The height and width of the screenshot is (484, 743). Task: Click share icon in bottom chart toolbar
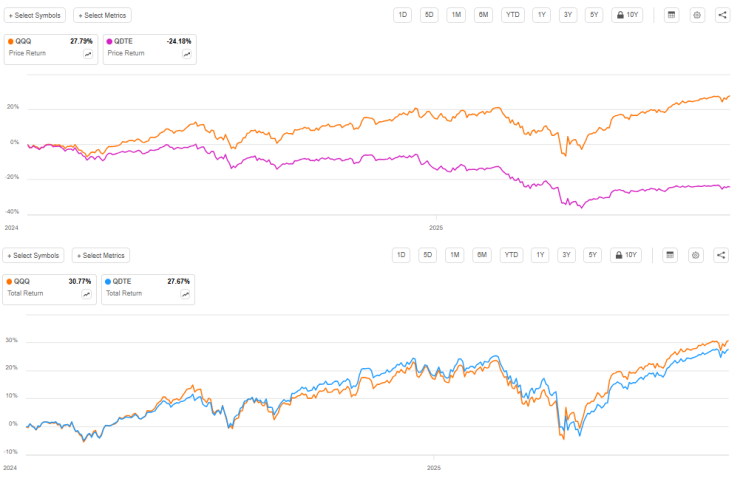pyautogui.click(x=721, y=255)
